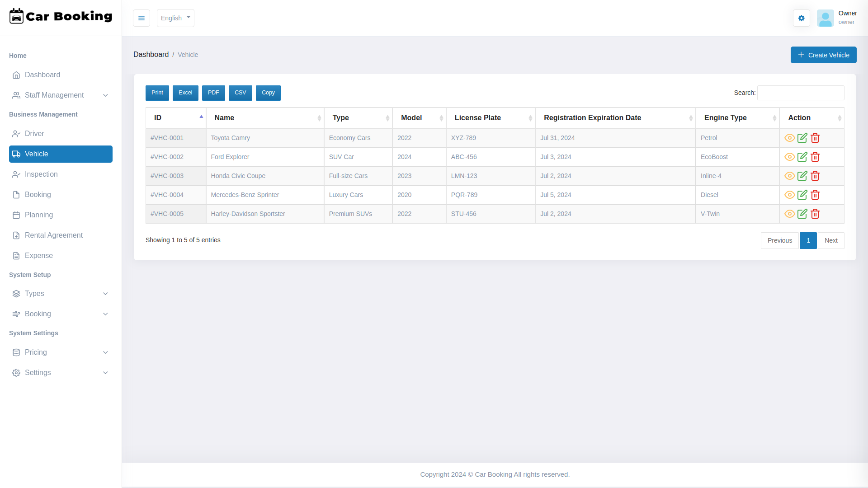Export table using PDF button
Screen dimensions: 868x488
click(213, 93)
